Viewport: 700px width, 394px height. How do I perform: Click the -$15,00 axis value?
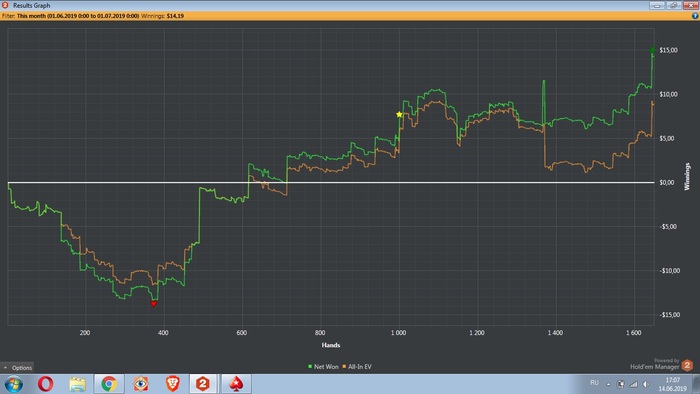click(x=669, y=315)
